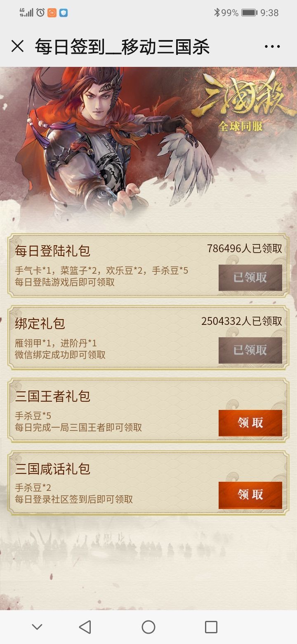Tap the alarm clock status icon
Screen dimensions: 297x644
click(40, 13)
